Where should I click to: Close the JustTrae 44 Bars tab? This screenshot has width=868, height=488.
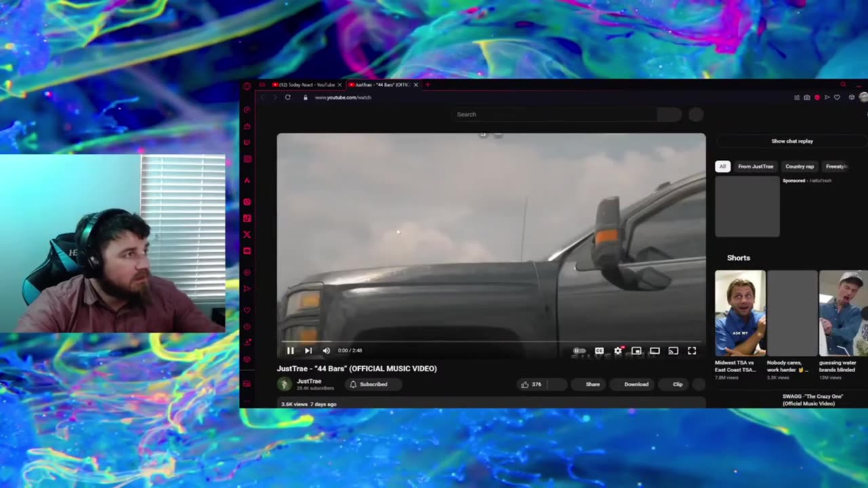416,85
